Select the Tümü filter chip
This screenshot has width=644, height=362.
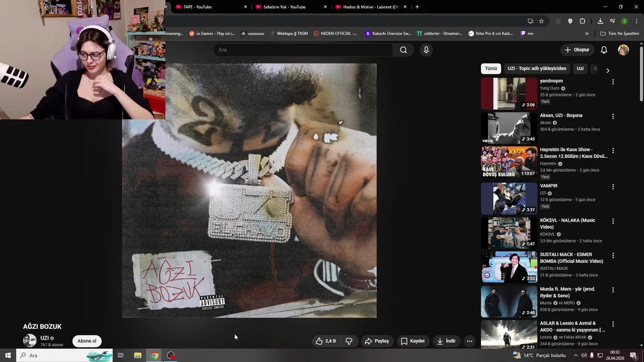coord(491,68)
